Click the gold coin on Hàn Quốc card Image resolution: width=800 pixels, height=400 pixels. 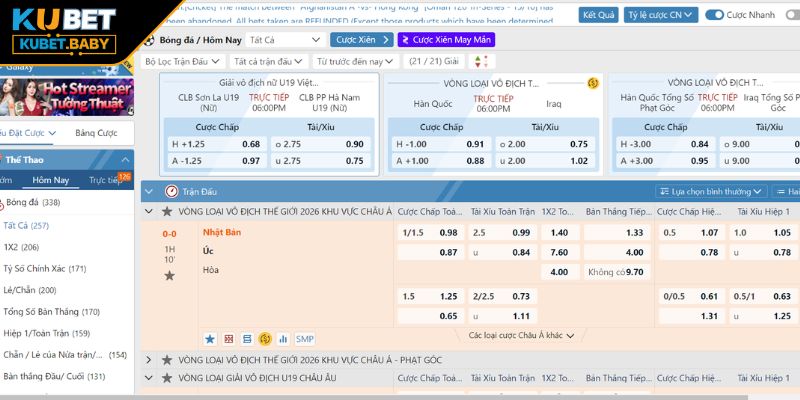[593, 83]
